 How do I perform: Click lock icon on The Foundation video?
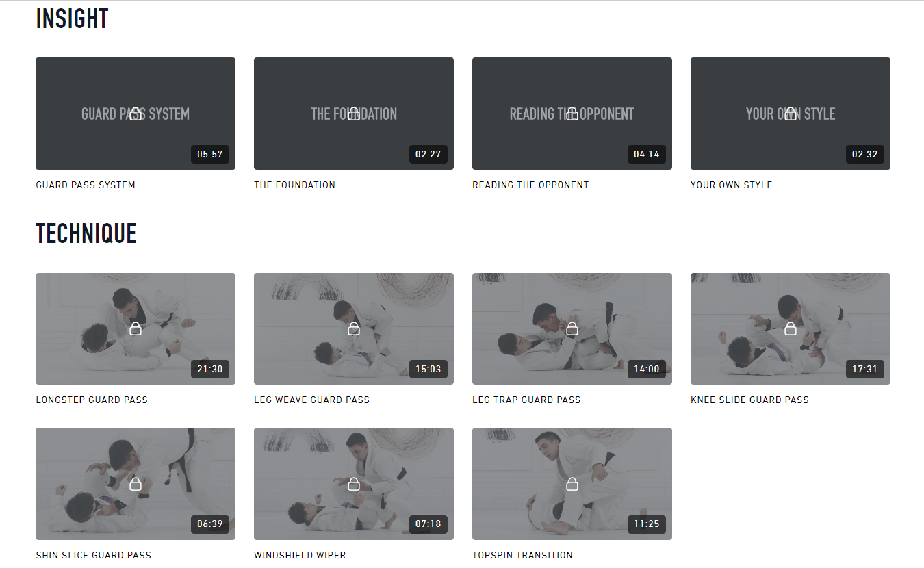pyautogui.click(x=354, y=114)
